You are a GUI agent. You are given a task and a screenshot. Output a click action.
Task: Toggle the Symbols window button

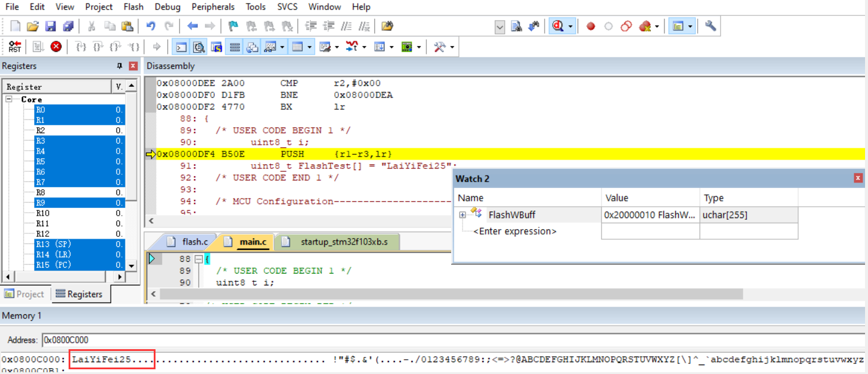[x=216, y=47]
